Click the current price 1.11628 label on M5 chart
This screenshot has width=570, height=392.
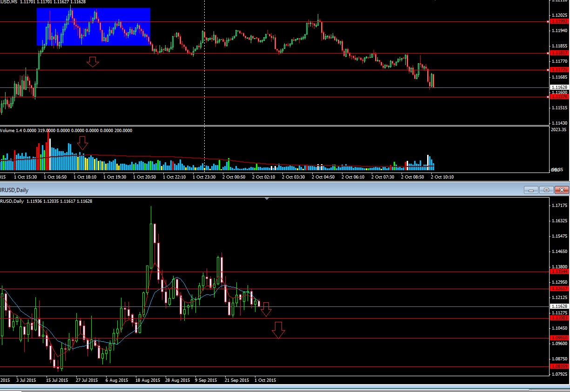(558, 87)
